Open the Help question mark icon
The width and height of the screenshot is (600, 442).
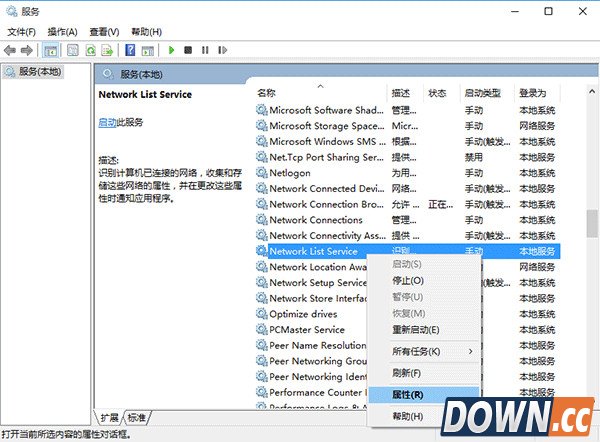pyautogui.click(x=130, y=50)
